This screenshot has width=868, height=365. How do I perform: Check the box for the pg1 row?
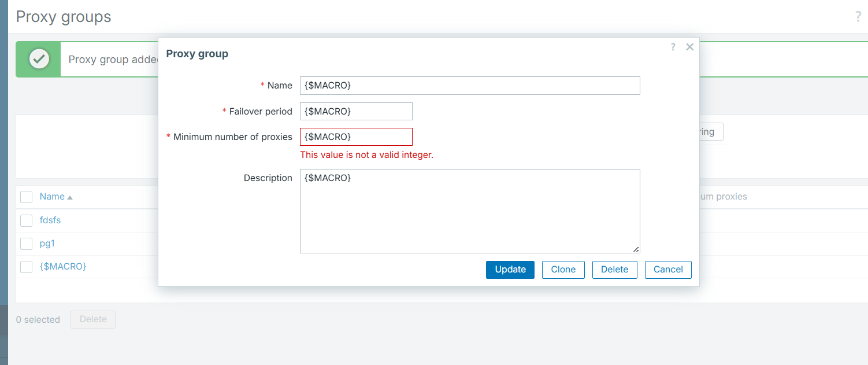tap(26, 244)
